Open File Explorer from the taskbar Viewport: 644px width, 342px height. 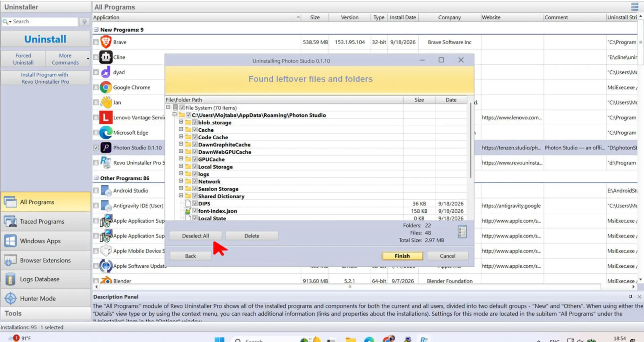click(x=351, y=340)
